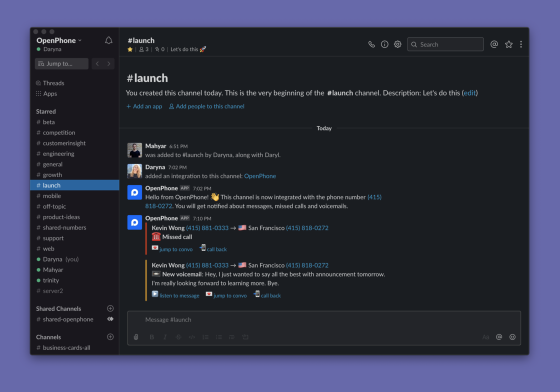This screenshot has width=560, height=392.
Task: Insert an ordered list in composer
Action: tap(205, 337)
